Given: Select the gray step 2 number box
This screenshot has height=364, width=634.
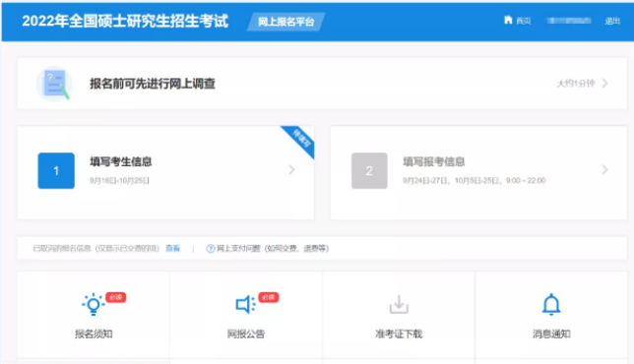Looking at the screenshot, I should coord(369,171).
